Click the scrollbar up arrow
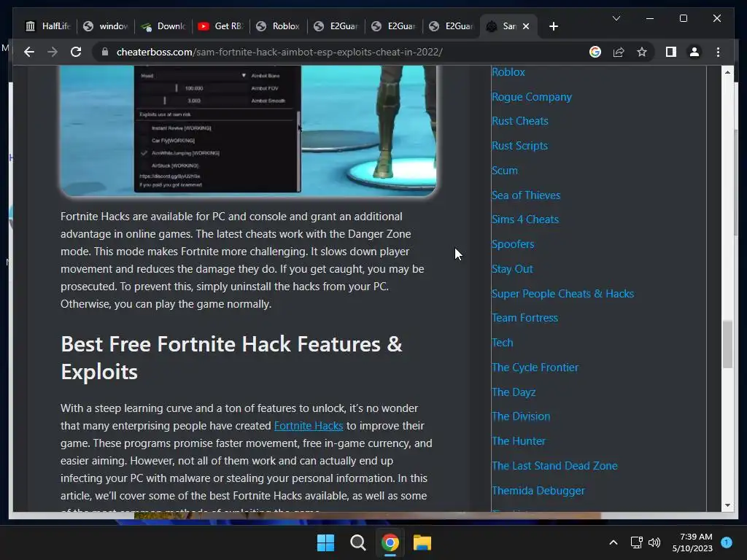Viewport: 747px width, 560px height. pyautogui.click(x=727, y=72)
